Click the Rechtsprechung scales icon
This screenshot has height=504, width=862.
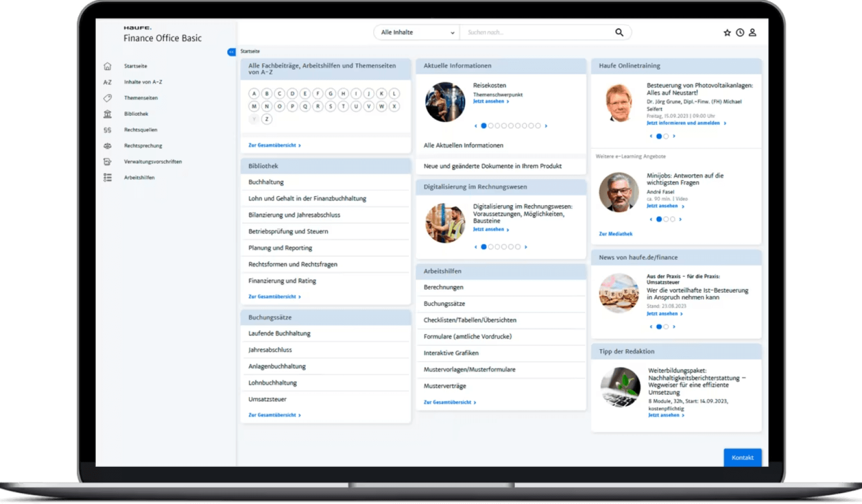click(x=107, y=146)
